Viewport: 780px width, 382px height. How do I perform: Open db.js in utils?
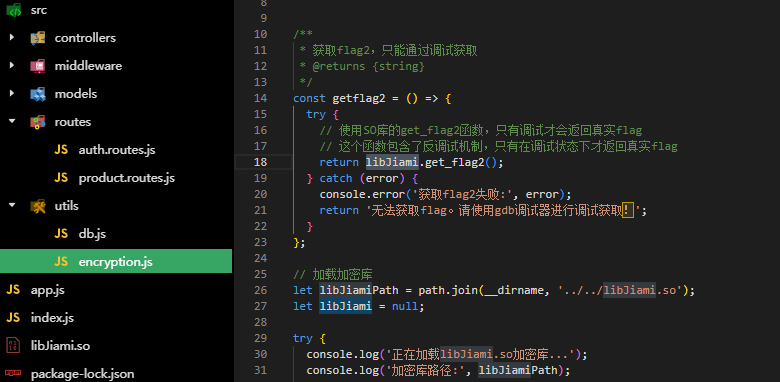(92, 233)
